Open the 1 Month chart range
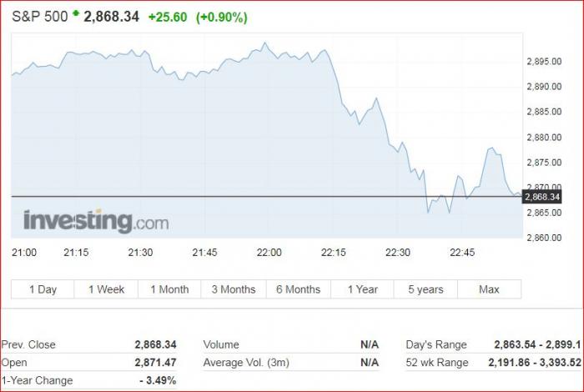 pos(169,289)
